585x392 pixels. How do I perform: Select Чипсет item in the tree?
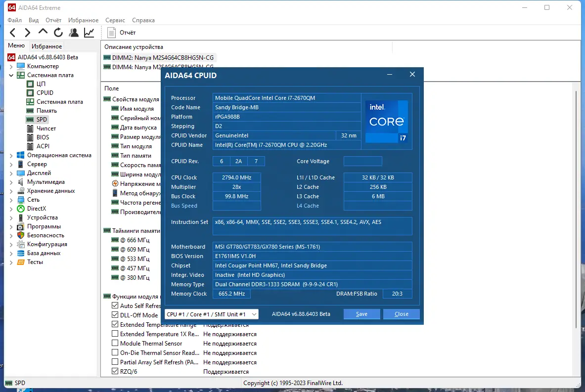pos(46,129)
